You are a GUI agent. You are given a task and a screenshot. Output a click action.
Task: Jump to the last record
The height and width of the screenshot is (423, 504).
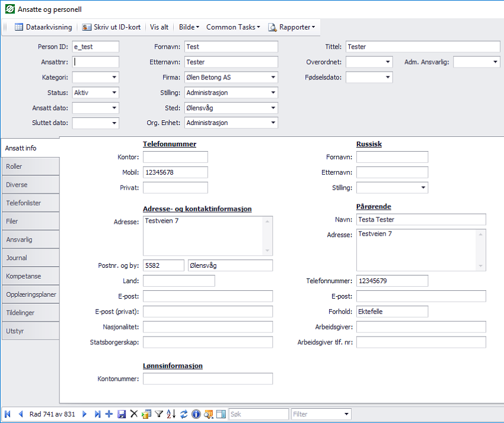click(97, 414)
